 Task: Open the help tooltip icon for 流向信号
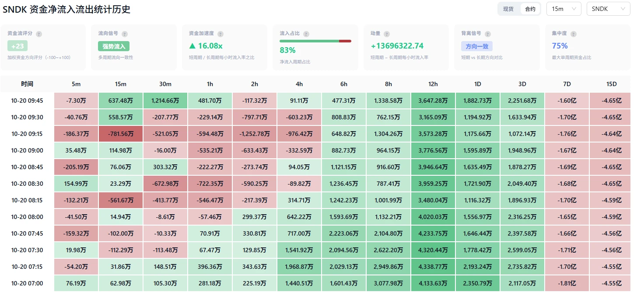pos(125,34)
